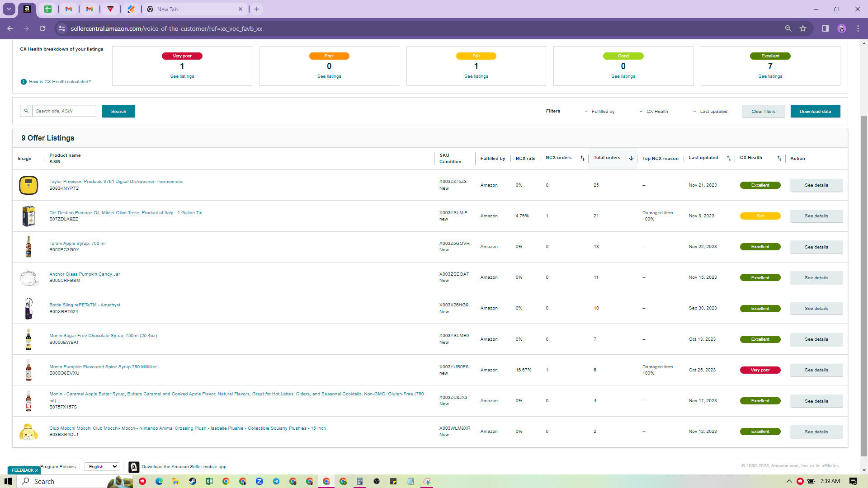Click Clear filters button
The image size is (868, 488).
click(x=763, y=111)
